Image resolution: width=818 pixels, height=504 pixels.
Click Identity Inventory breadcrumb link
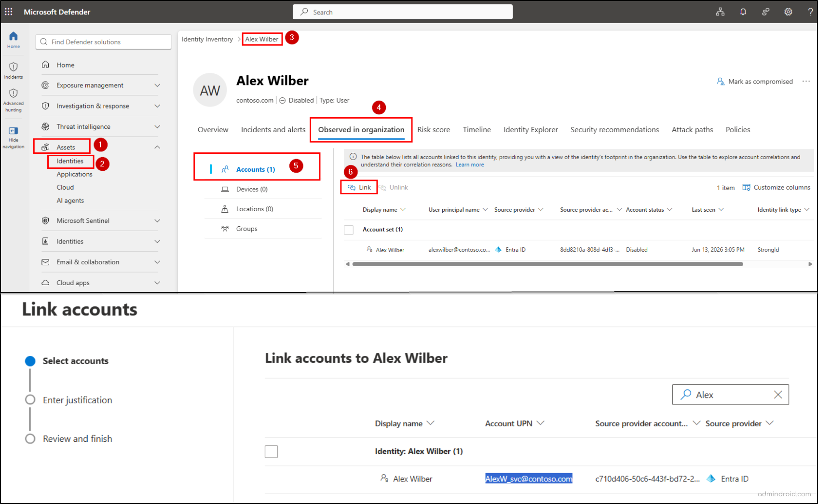[207, 40]
